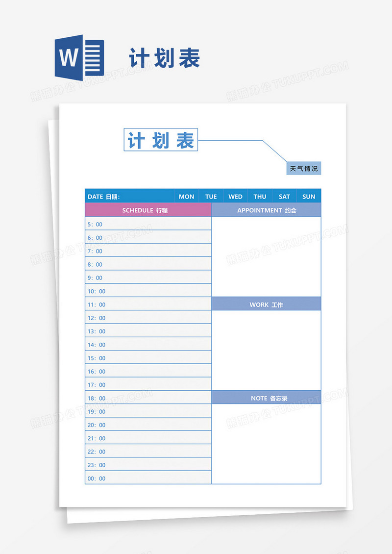Click inside the work notes area
Image resolution: width=392 pixels, height=554 pixels.
(x=266, y=351)
